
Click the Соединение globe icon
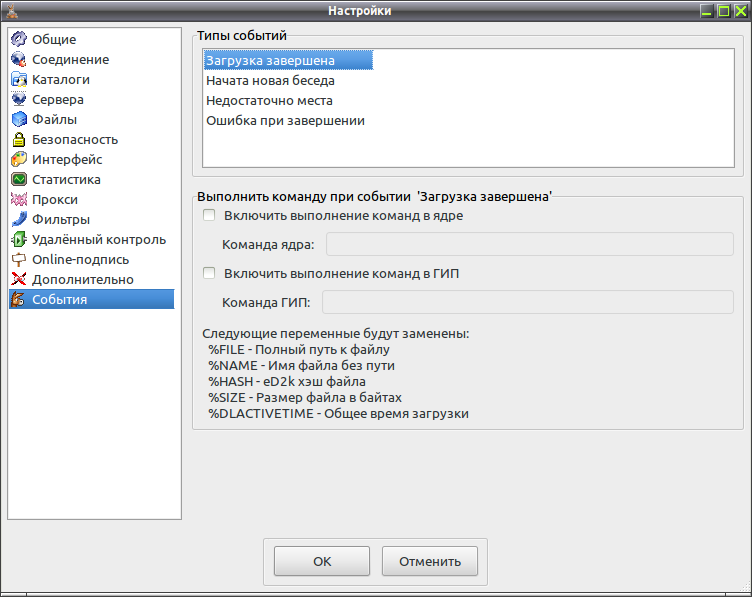pos(19,59)
